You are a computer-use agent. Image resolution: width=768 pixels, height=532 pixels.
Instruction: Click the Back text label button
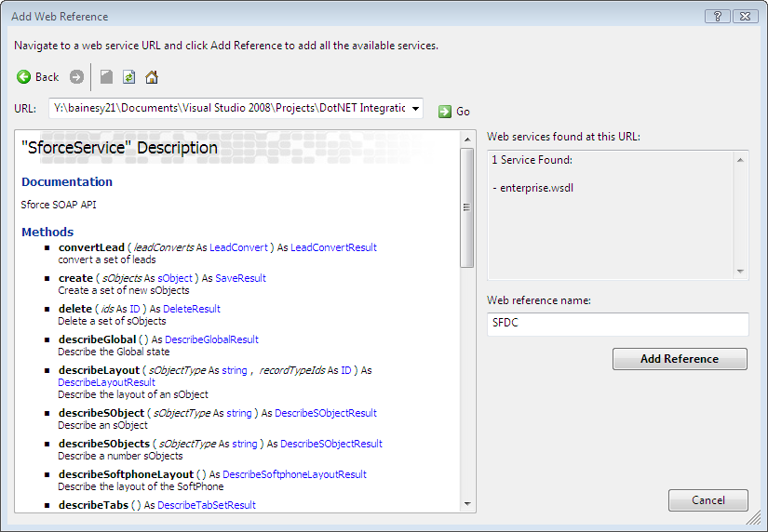pyautogui.click(x=47, y=77)
